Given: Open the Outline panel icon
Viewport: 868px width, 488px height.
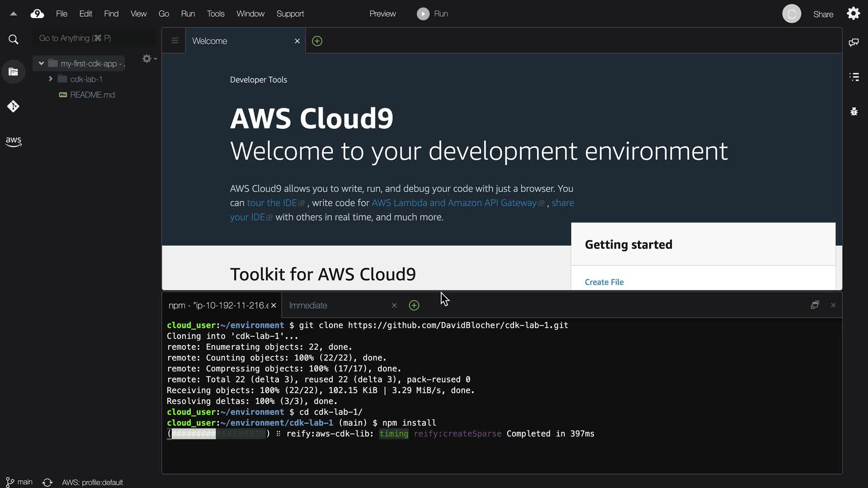Looking at the screenshot, I should pos(854,77).
